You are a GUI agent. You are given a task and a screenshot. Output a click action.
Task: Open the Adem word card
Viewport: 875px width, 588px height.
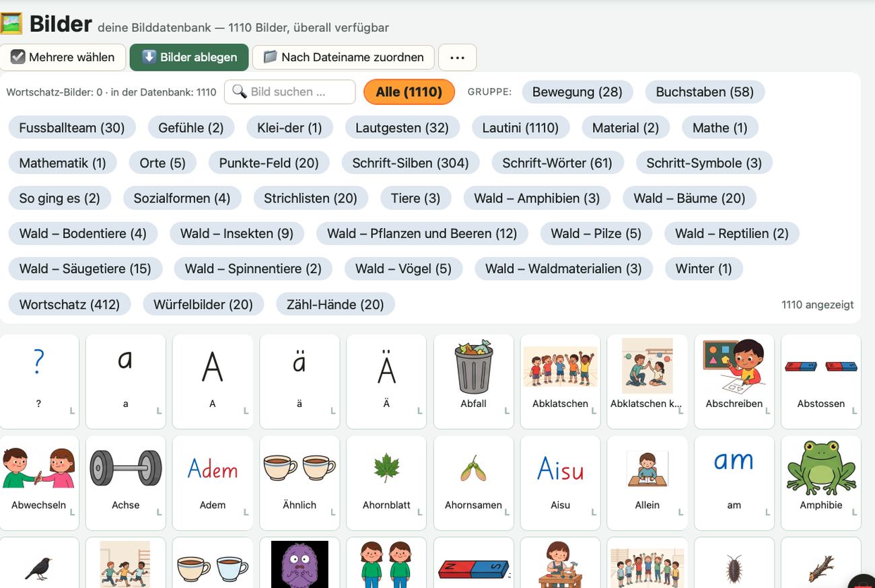pyautogui.click(x=213, y=483)
